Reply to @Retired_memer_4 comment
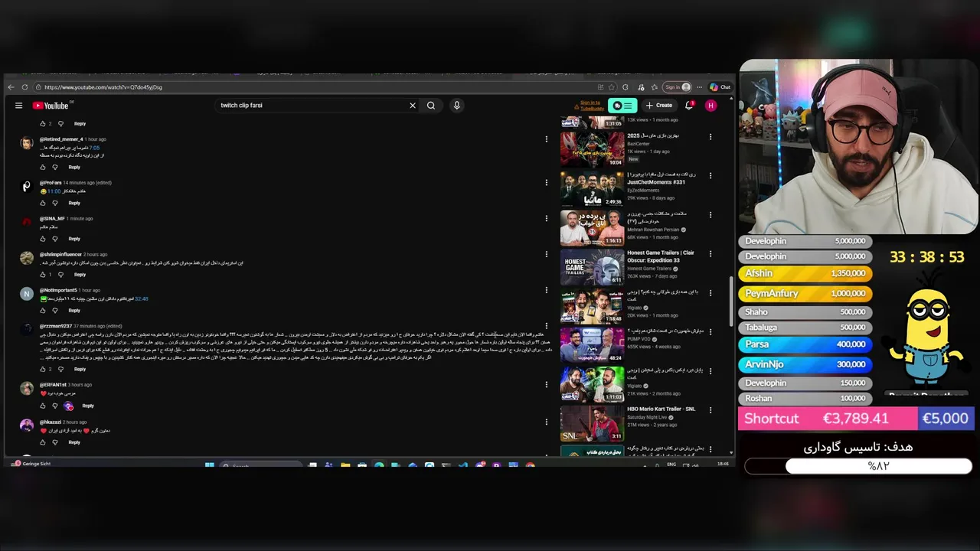 (x=74, y=167)
